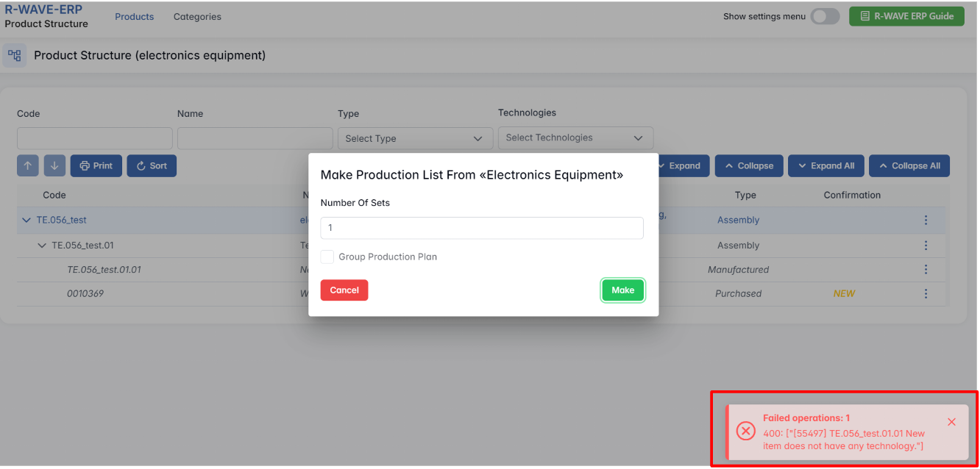Cancel the production list dialog
The image size is (980, 469).
[x=344, y=290]
